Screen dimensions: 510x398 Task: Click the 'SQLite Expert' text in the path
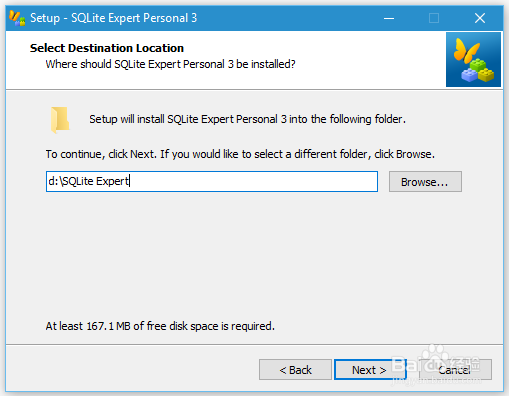95,181
